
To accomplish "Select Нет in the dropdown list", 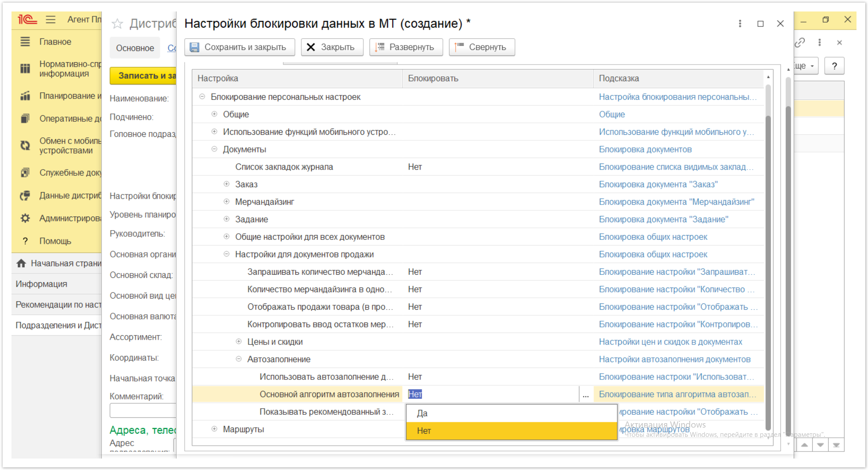I will coord(511,431).
